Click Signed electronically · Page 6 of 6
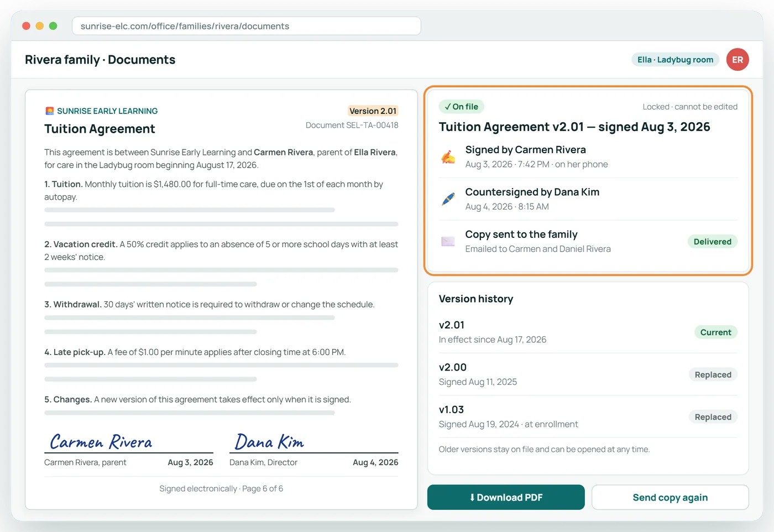 coord(221,489)
